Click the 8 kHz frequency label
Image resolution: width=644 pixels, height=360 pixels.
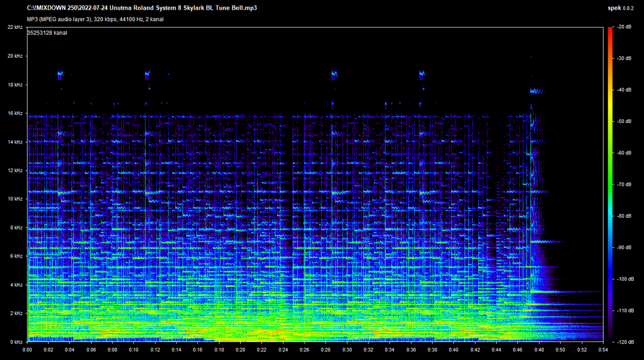[x=17, y=227]
